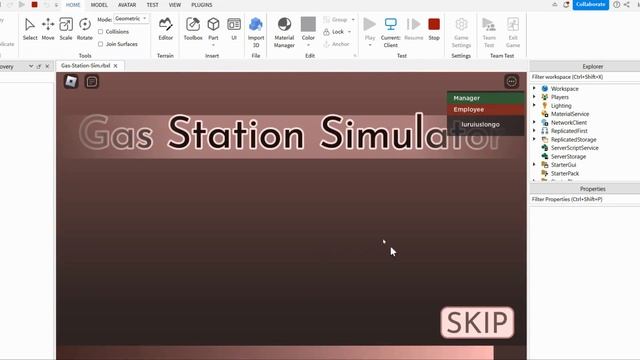Image resolution: width=640 pixels, height=360 pixels.
Task: Click the Workspace globe icon
Action: pos(544,89)
